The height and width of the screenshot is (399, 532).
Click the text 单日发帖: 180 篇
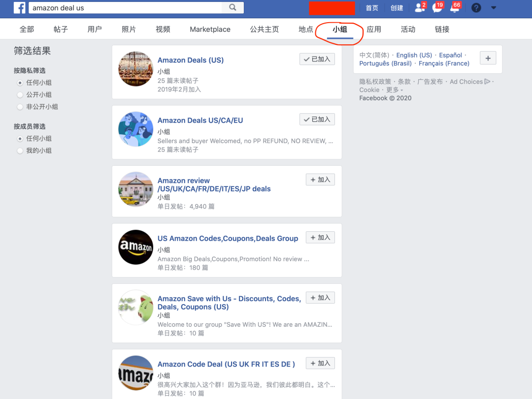[x=183, y=268]
